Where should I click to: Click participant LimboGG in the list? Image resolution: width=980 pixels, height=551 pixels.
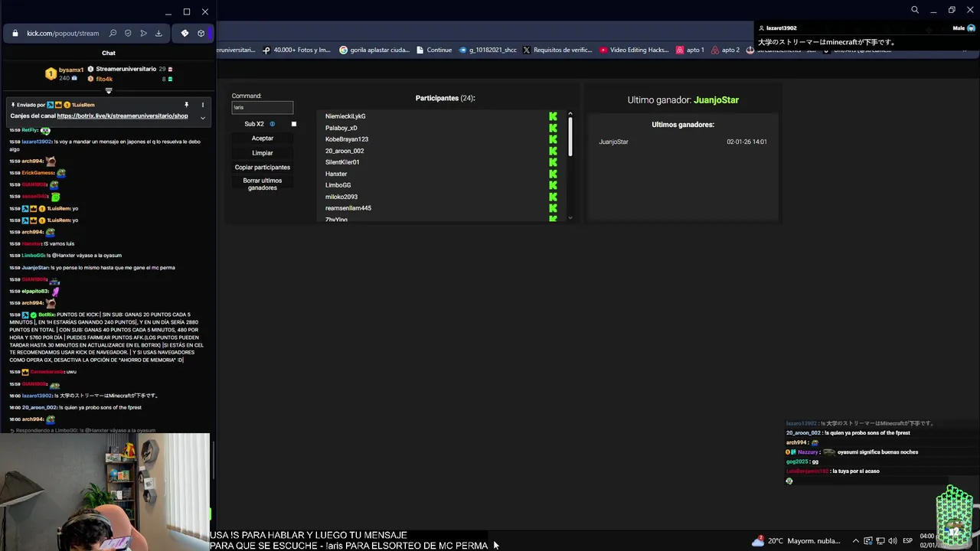pyautogui.click(x=338, y=185)
